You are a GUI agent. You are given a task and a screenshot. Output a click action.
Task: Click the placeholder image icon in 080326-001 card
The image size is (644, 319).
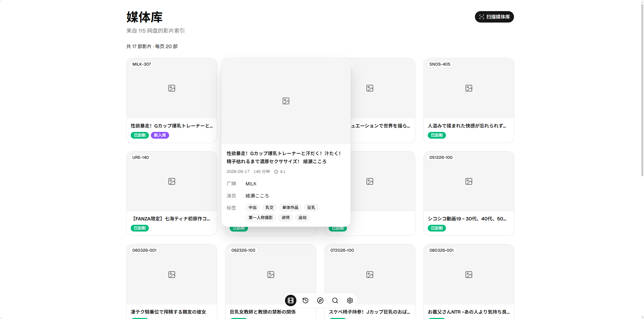point(469,275)
